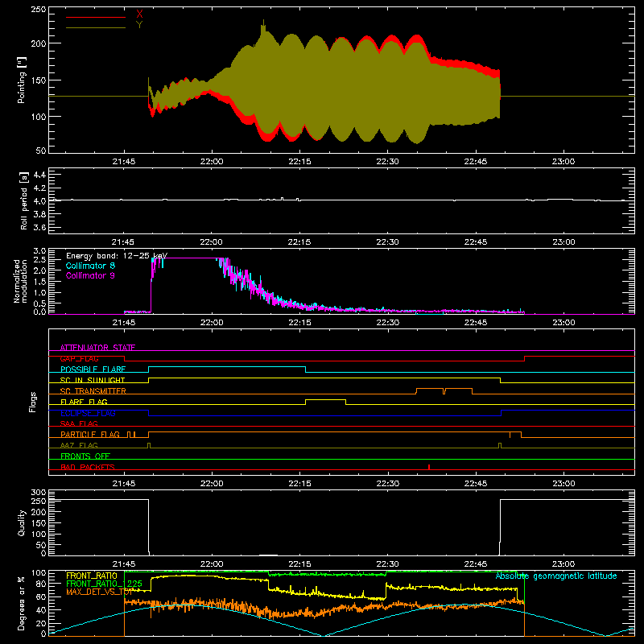The width and height of the screenshot is (644, 644).
Task: Click the olive flag label below PARTICLE_FLAG
Action: coord(79,445)
